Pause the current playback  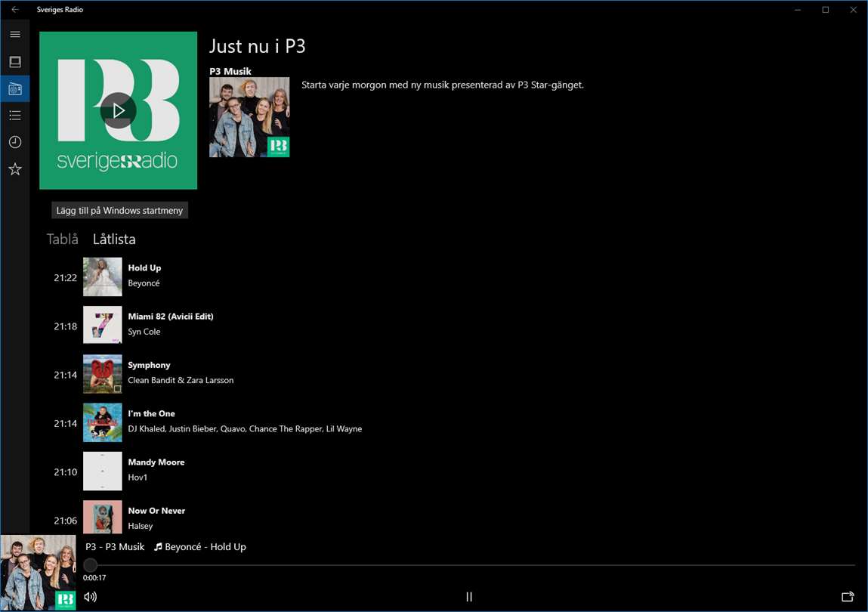pyautogui.click(x=469, y=596)
